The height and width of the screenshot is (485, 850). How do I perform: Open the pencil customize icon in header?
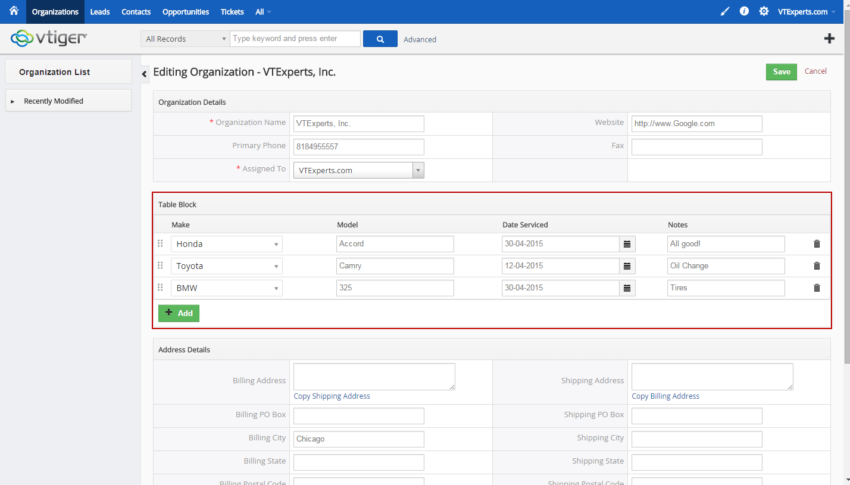[x=725, y=11]
